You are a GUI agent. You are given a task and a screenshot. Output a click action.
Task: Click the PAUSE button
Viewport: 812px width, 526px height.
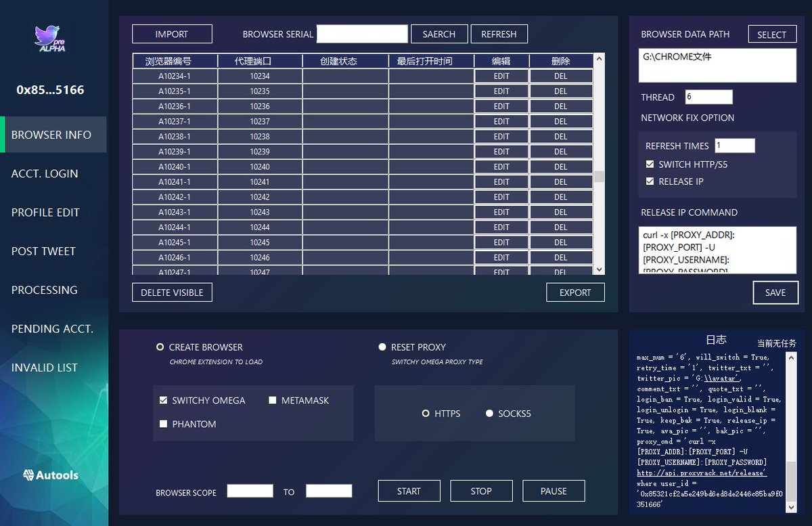click(x=554, y=491)
